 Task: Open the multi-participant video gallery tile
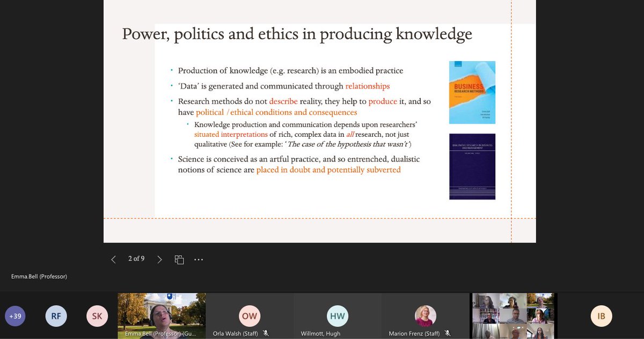[x=513, y=316]
